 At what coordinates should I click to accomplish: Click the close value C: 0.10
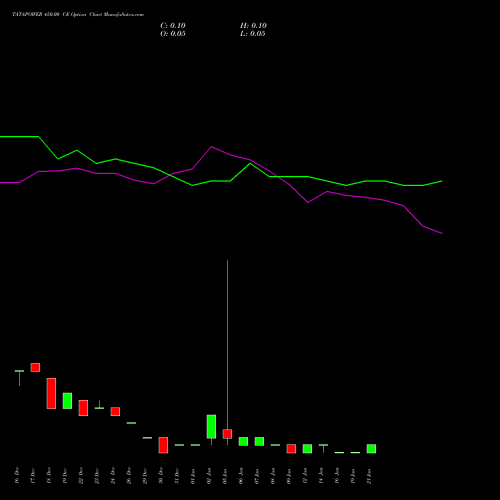pyautogui.click(x=173, y=26)
